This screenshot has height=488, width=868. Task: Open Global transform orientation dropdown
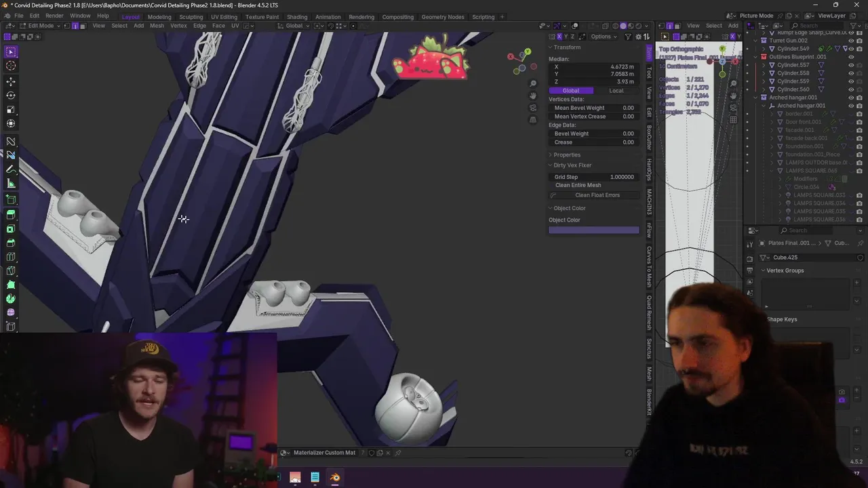[294, 26]
